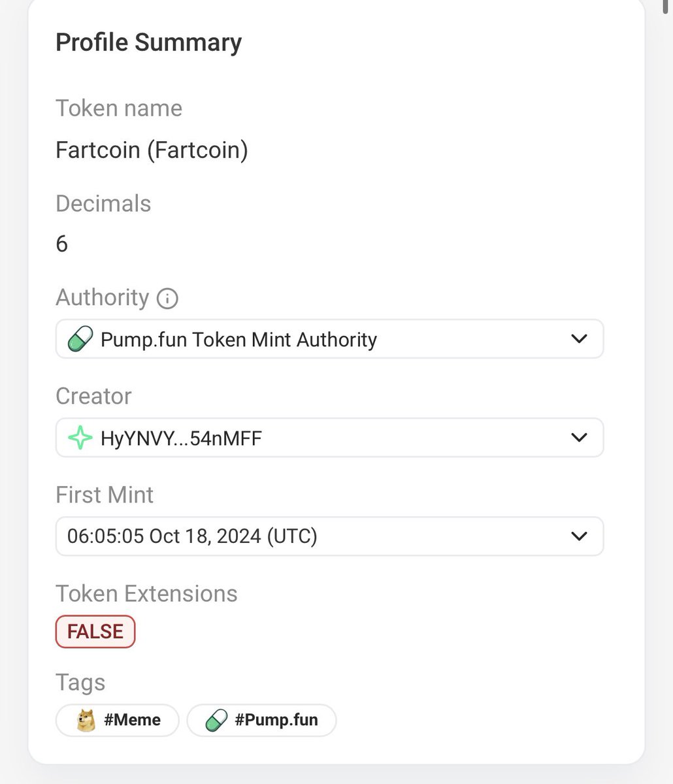Click the Profile Summary heading
673x784 pixels.
tap(149, 42)
